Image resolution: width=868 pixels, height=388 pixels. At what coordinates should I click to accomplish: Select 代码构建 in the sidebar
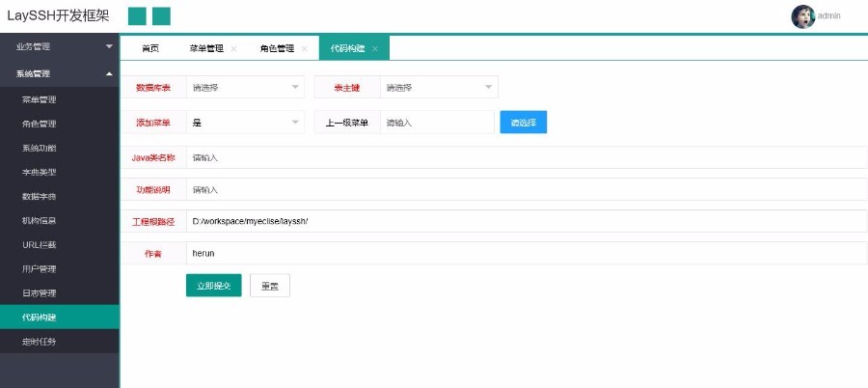click(x=59, y=317)
